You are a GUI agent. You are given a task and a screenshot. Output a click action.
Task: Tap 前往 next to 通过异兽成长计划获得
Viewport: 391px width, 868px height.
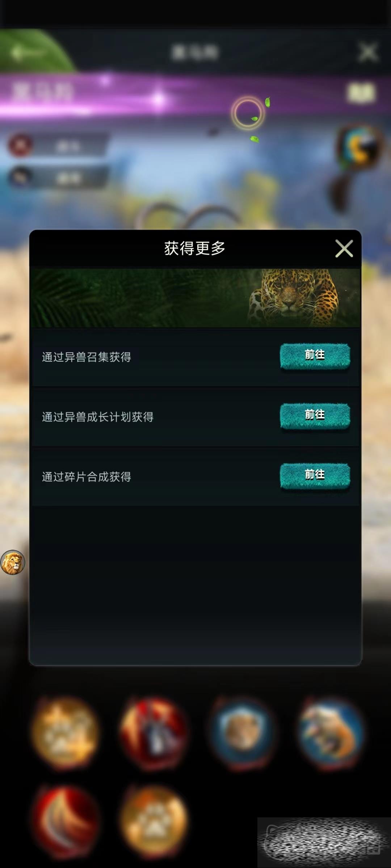(x=315, y=416)
